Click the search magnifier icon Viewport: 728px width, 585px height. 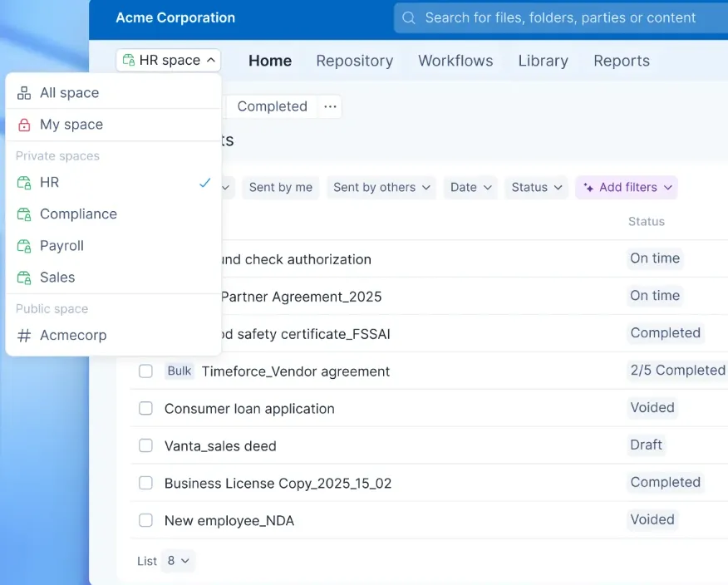click(408, 17)
